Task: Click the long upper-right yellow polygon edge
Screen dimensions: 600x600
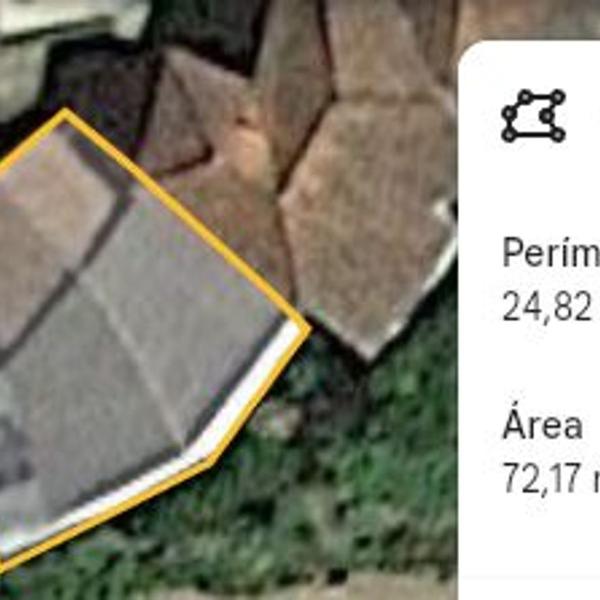Action: coord(186,221)
